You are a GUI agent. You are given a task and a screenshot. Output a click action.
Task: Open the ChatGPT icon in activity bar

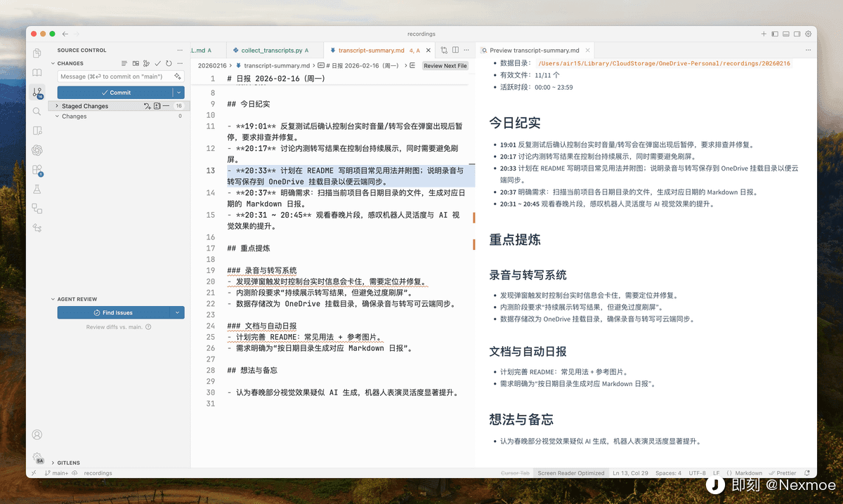click(x=37, y=150)
